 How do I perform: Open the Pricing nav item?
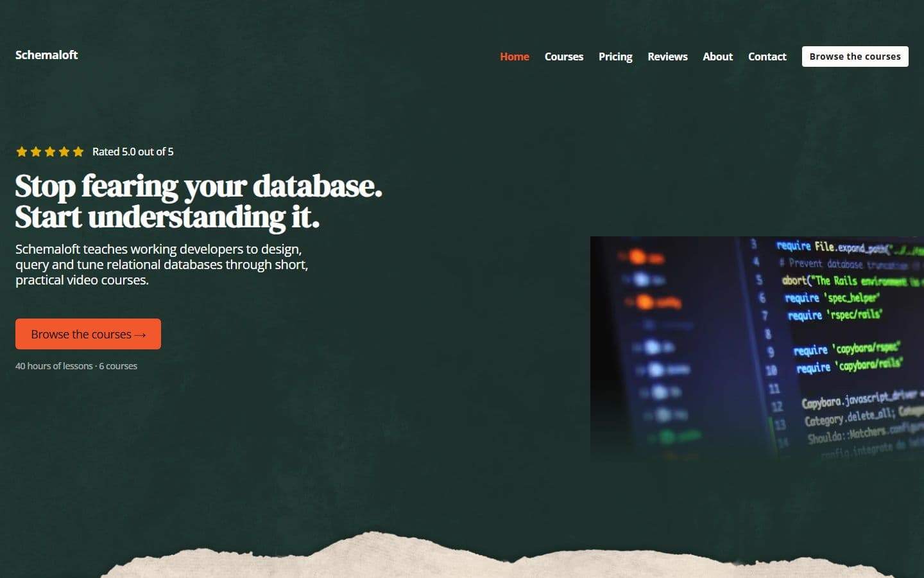(x=615, y=57)
